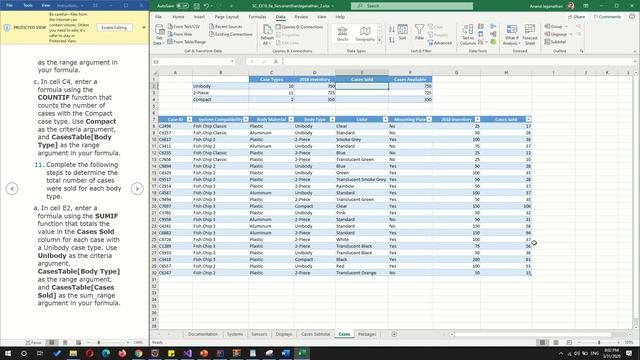Choose From Web data source
Viewport: 640px width, 360px height.
point(180,34)
